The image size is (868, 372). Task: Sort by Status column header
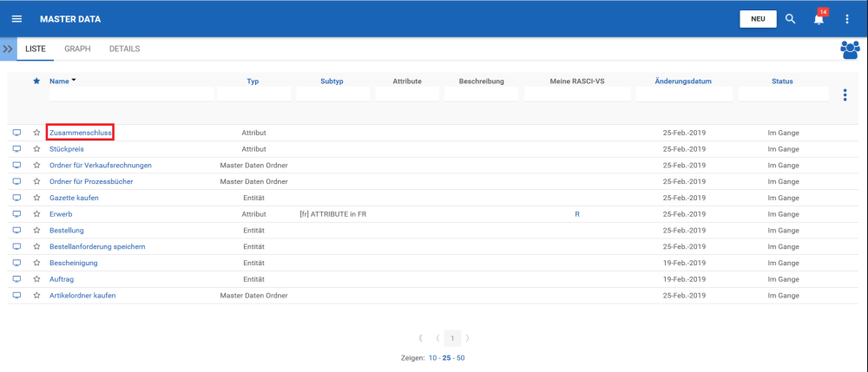click(x=782, y=82)
